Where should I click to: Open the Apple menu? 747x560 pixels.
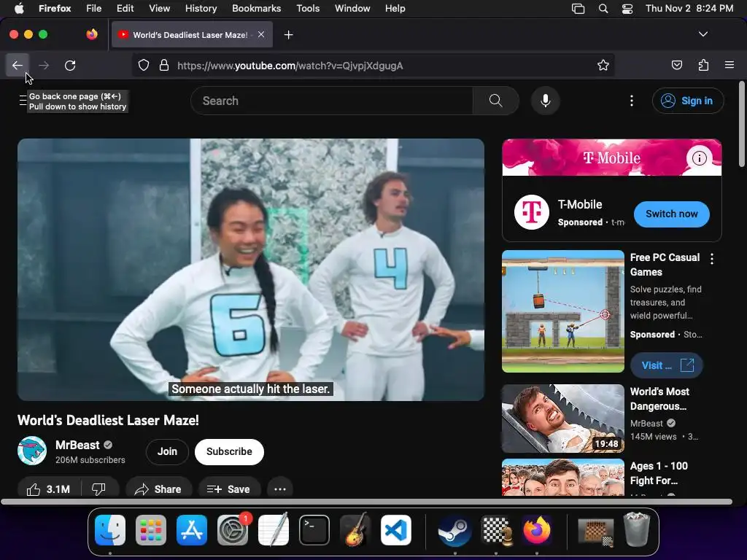[x=18, y=8]
